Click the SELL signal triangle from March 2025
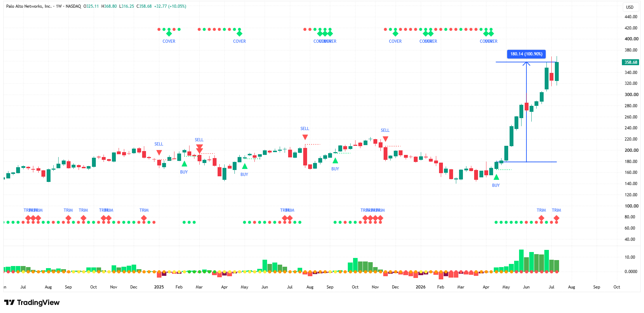This screenshot has width=644, height=313. click(199, 149)
